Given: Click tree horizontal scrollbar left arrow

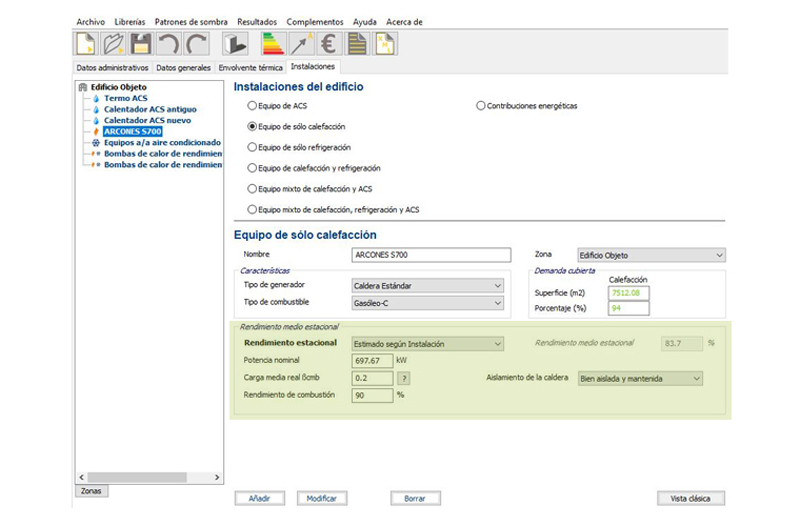Looking at the screenshot, I should 82,478.
